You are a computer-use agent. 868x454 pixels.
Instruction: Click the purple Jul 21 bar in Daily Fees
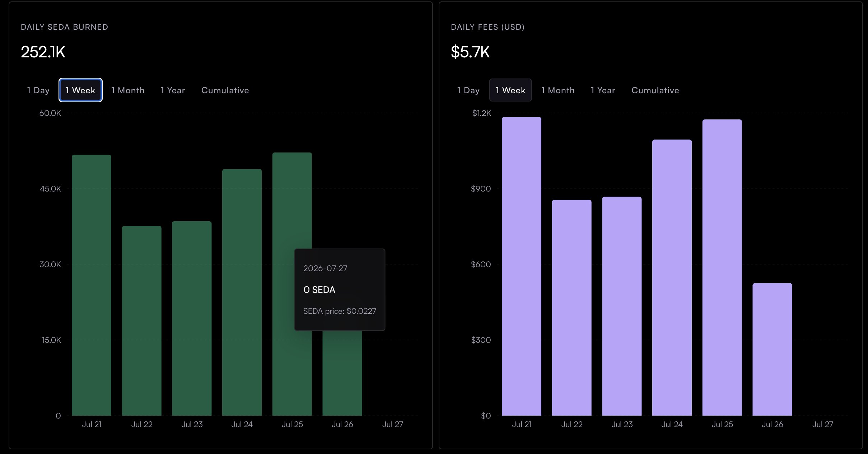pyautogui.click(x=522, y=266)
